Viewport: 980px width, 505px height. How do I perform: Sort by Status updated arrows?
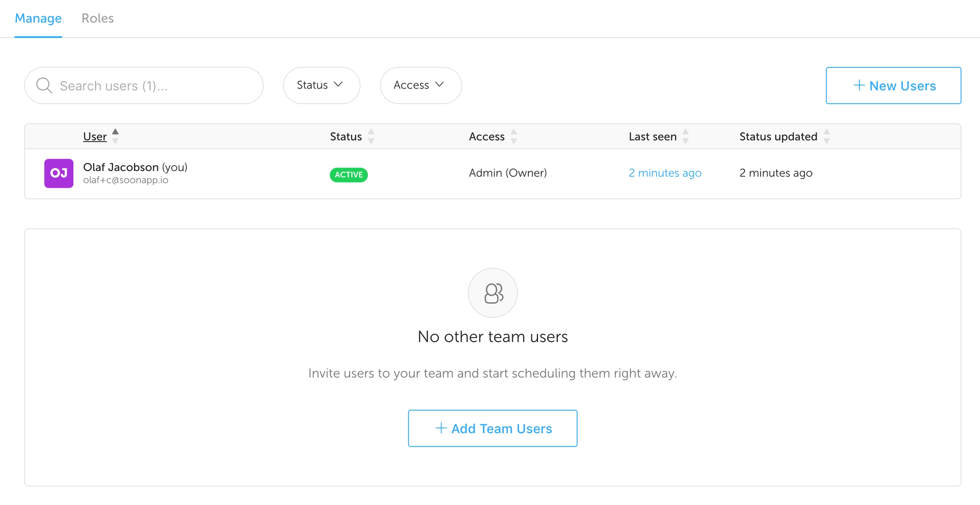826,136
